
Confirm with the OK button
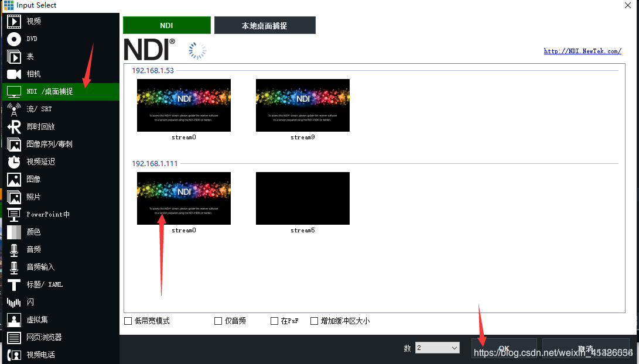pos(504,348)
